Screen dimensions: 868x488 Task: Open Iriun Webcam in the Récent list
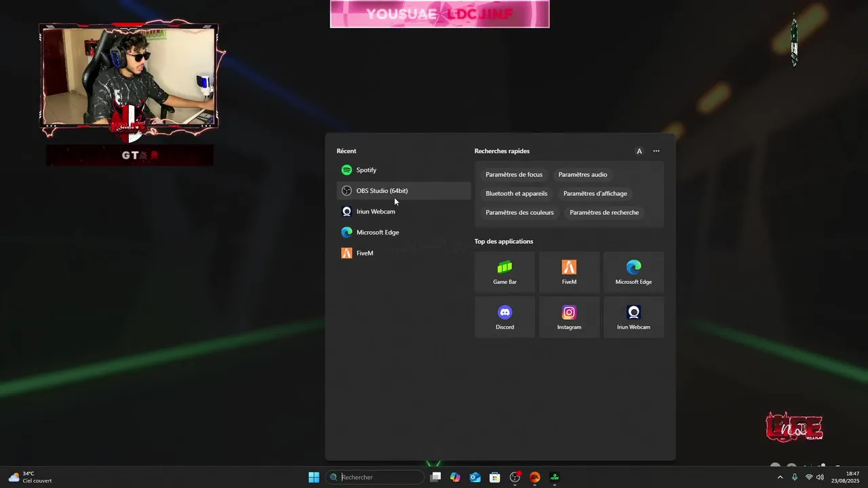[403, 211]
